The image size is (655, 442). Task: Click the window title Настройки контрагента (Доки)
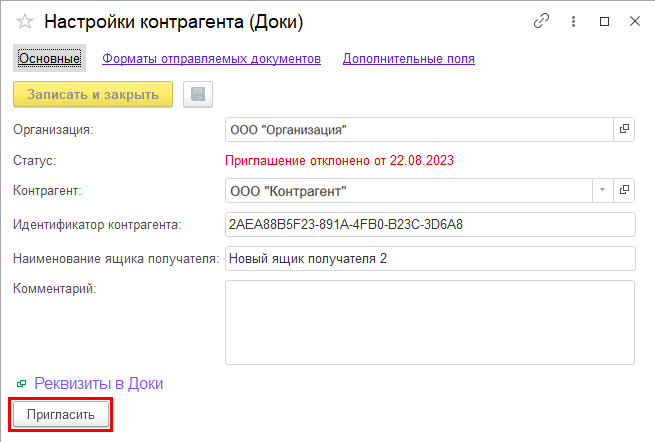tap(174, 22)
